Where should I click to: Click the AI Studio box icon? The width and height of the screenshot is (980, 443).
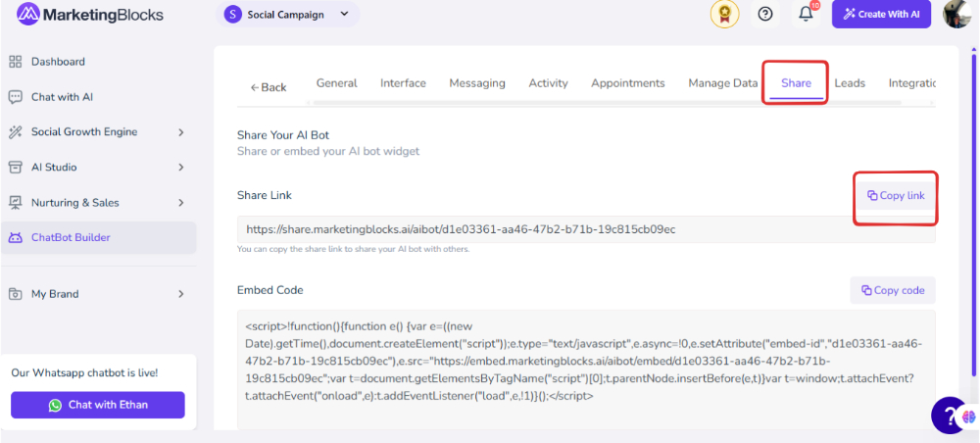pos(15,168)
